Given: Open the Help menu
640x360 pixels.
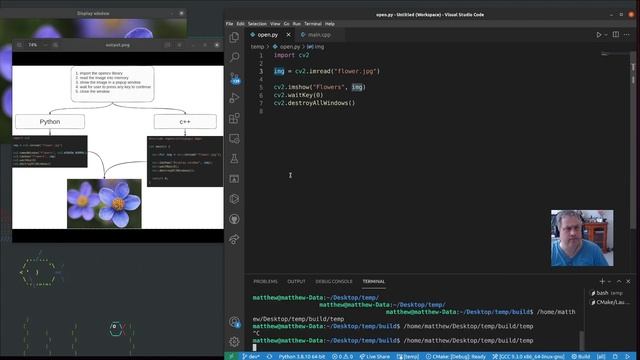Looking at the screenshot, I should (x=330, y=24).
